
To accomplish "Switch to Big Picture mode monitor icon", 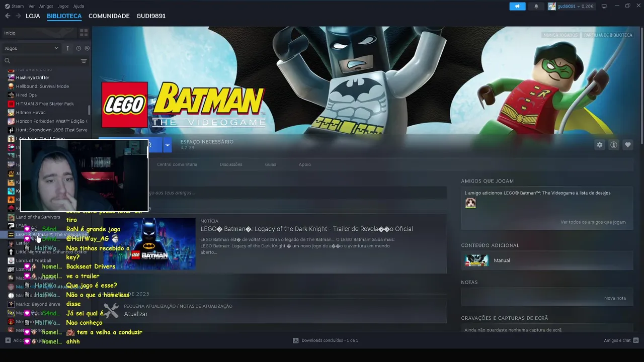I will (x=604, y=6).
